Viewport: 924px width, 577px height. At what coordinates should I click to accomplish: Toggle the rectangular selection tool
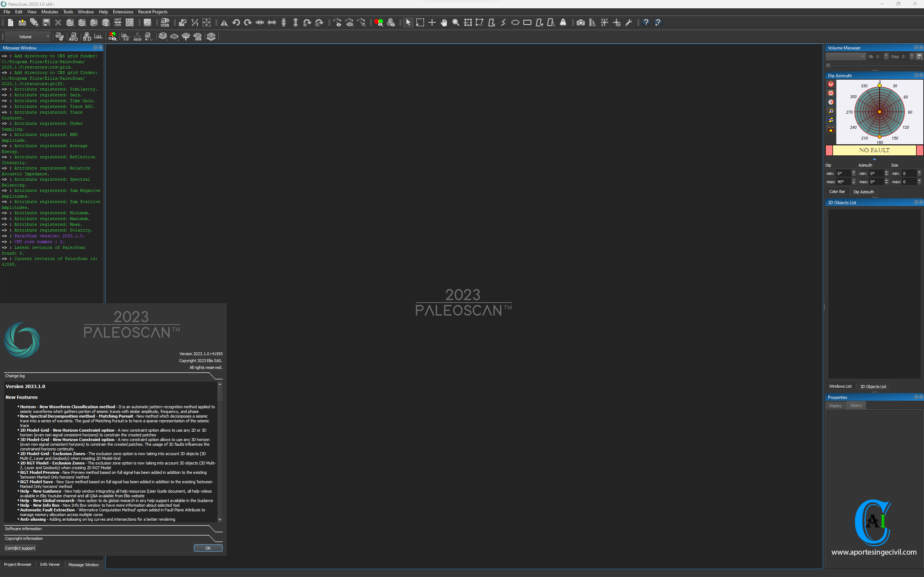click(420, 23)
